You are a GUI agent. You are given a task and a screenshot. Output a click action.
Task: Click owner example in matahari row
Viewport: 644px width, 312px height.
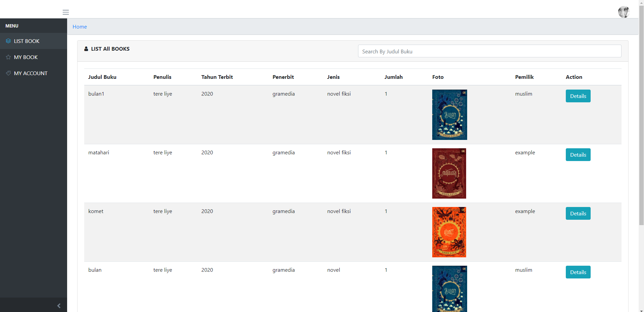[525, 152]
